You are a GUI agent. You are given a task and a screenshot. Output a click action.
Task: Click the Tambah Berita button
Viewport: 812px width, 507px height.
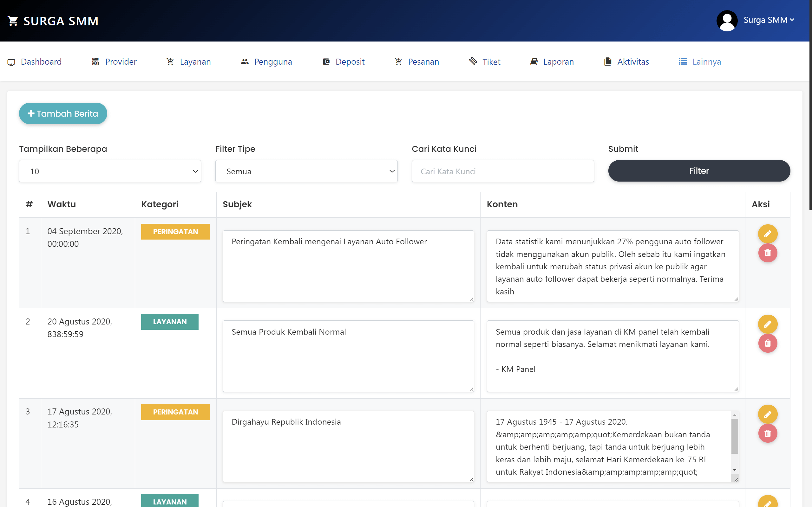[63, 113]
